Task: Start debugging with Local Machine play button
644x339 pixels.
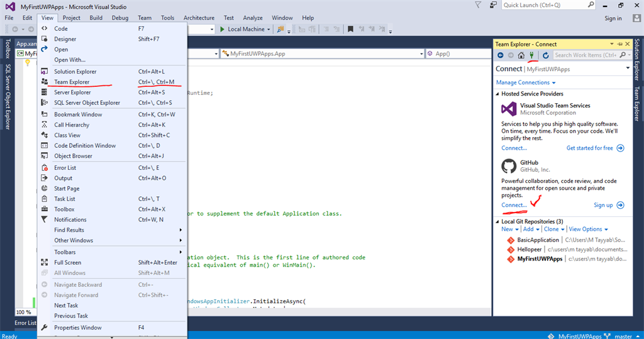Action: click(x=223, y=29)
